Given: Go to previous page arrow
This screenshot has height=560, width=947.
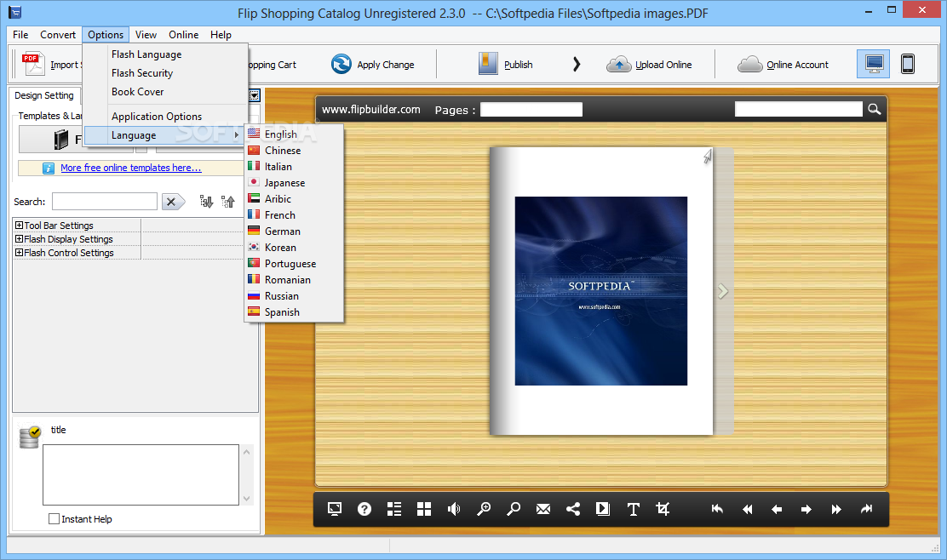Looking at the screenshot, I should pyautogui.click(x=777, y=509).
